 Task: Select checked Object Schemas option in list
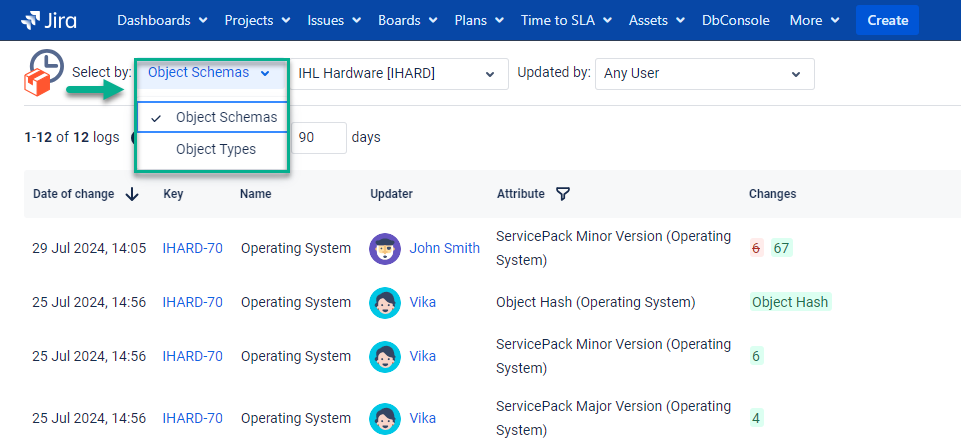212,117
